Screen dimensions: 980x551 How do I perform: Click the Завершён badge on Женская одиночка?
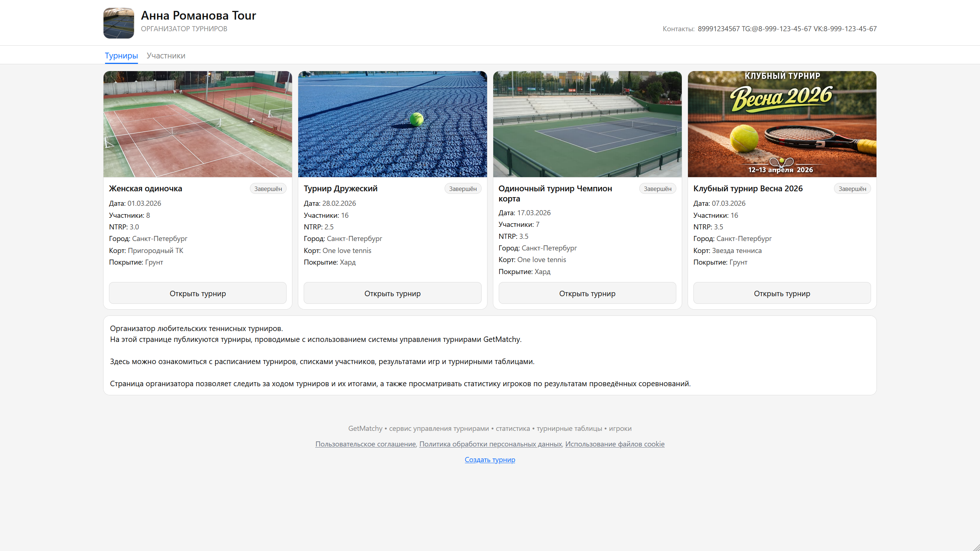pyautogui.click(x=268, y=189)
